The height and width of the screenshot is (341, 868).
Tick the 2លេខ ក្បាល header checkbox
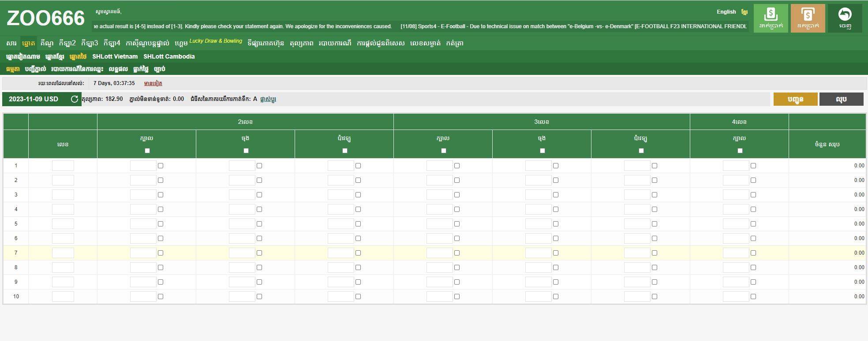click(147, 151)
